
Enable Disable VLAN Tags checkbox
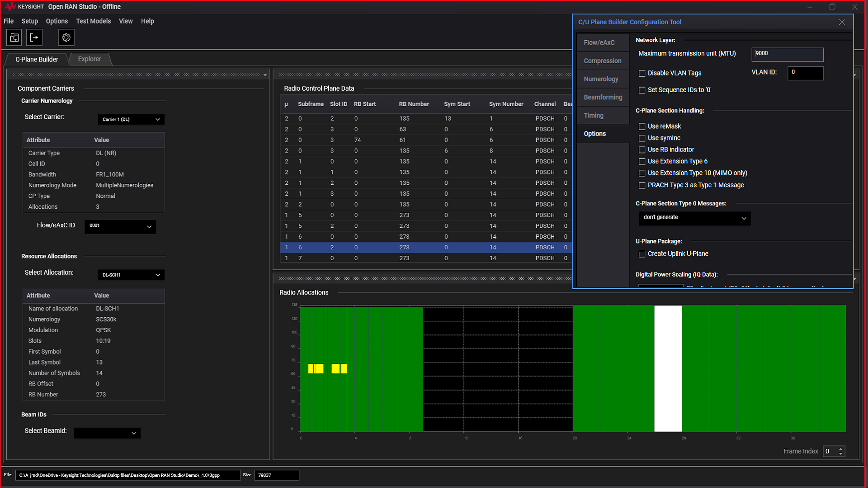642,73
